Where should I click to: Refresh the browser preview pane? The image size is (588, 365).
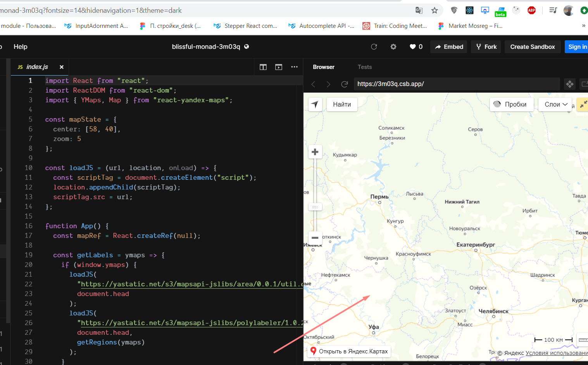[x=344, y=84]
